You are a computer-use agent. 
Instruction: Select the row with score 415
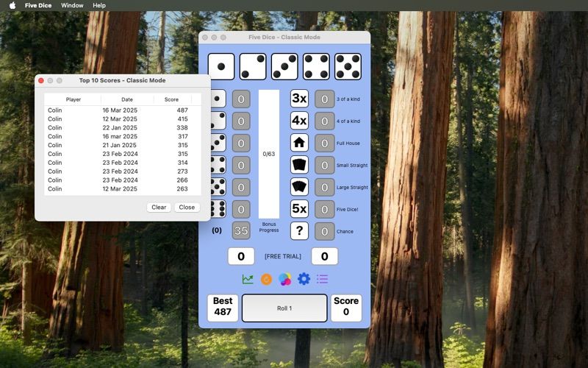click(123, 119)
